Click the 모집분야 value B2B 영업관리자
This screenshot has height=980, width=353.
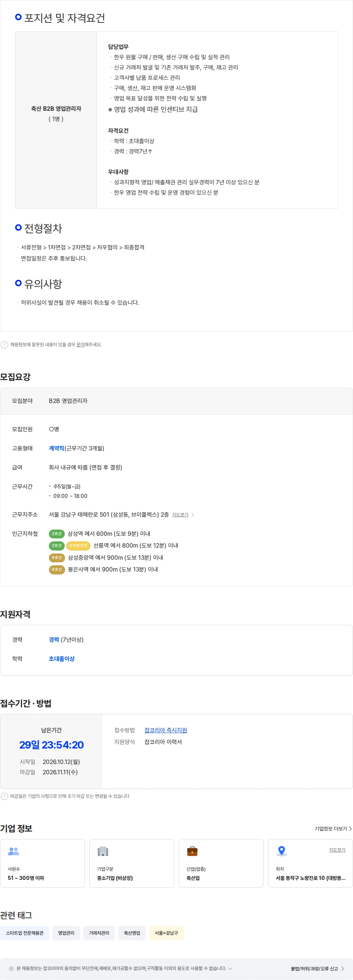(x=68, y=401)
